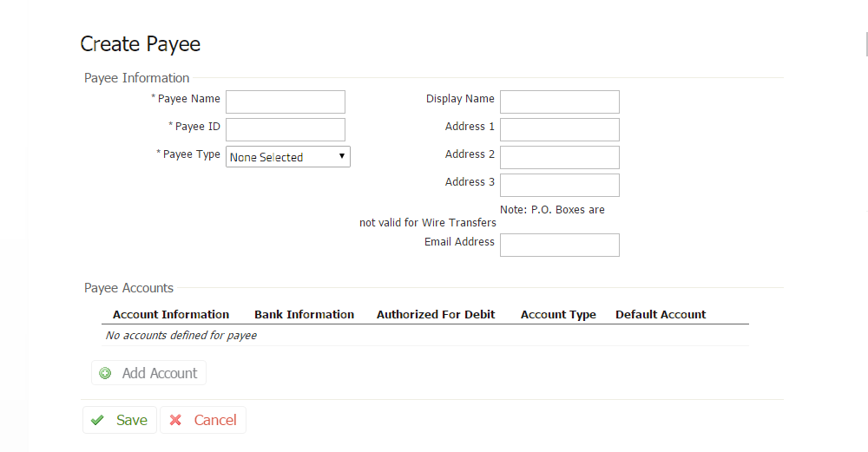Select the Email Address input field

click(x=559, y=245)
